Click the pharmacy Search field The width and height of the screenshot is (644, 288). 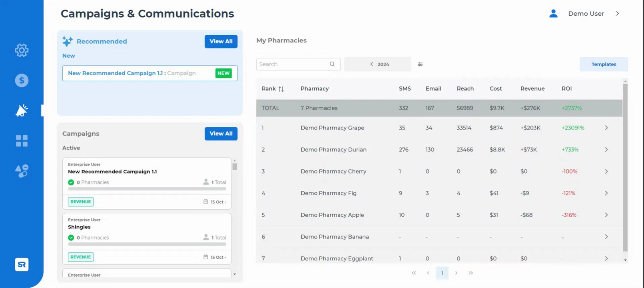(294, 64)
